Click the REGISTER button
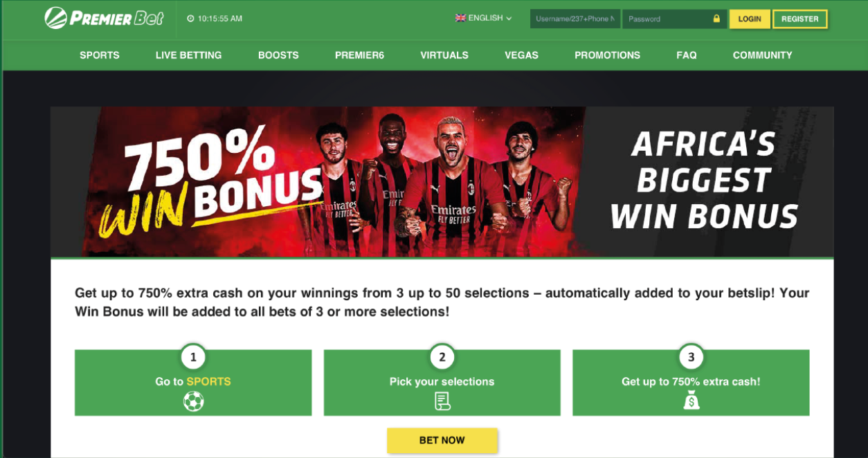The image size is (868, 458). tap(800, 19)
